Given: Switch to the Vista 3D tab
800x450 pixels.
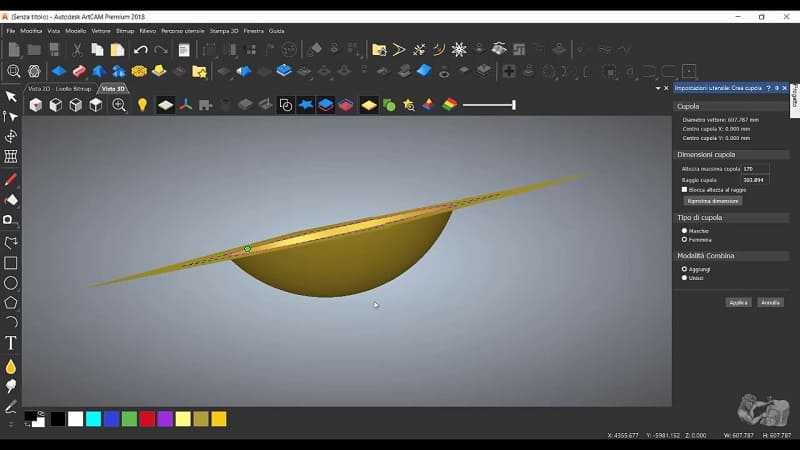Looking at the screenshot, I should 113,89.
